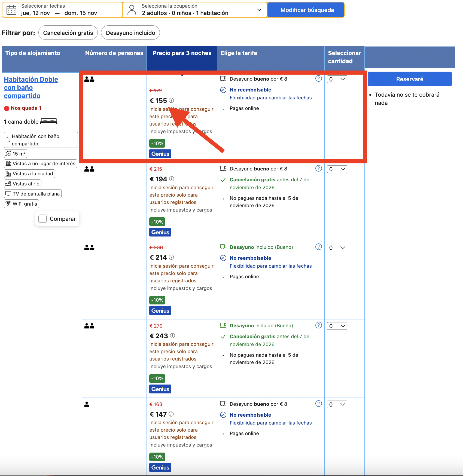Click the Vistas al río amenity tag
Screen dimensions: 463x476
(x=23, y=184)
